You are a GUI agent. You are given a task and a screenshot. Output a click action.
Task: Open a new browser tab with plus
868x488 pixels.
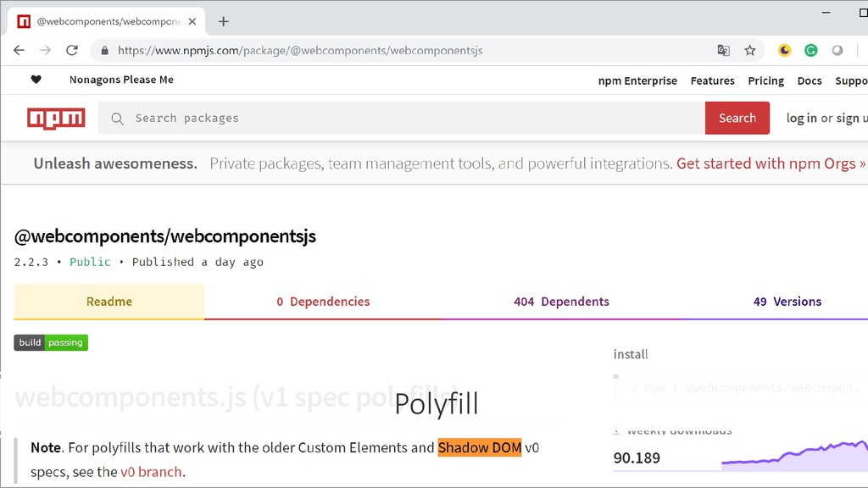pyautogui.click(x=223, y=21)
